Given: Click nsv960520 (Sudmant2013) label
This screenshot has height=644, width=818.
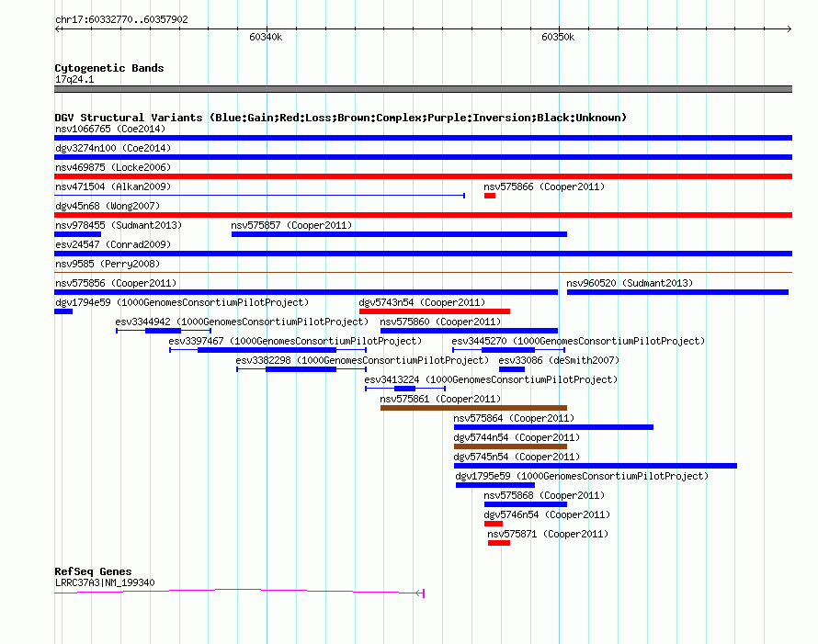Looking at the screenshot, I should coord(630,283).
